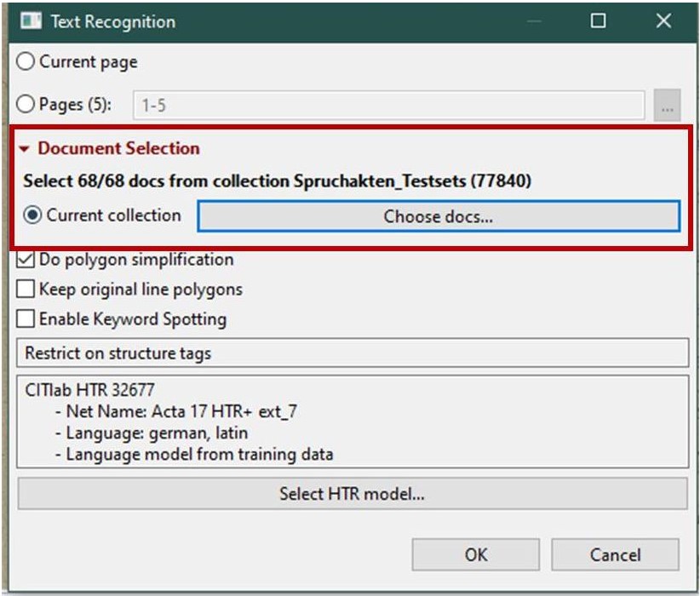Screen dimensions: 700x596
Task: Collapse the Document Selection section
Action: click(x=24, y=149)
